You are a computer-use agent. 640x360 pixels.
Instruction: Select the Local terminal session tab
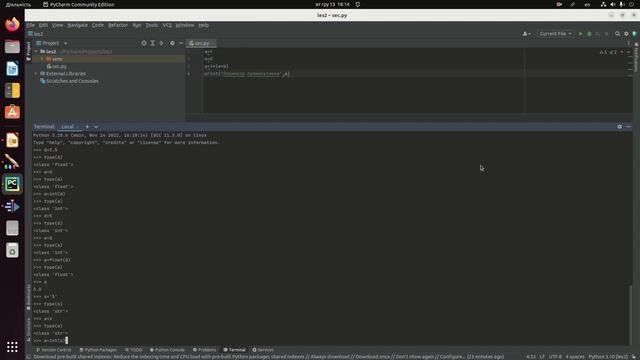click(x=68, y=127)
